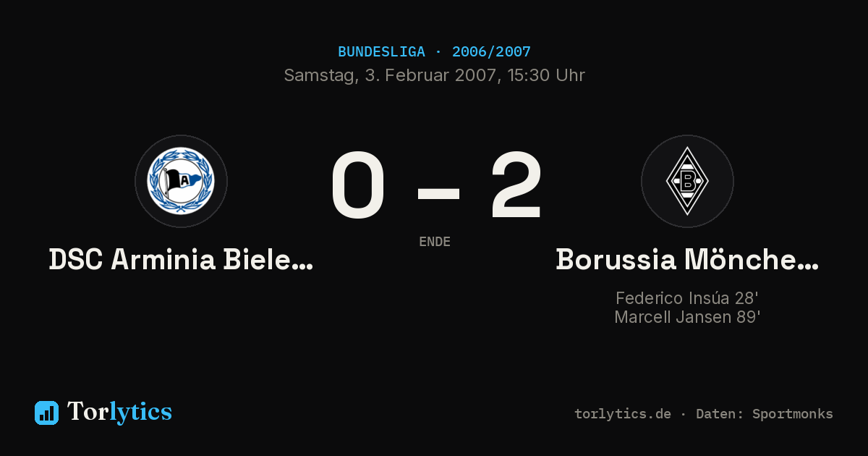
Task: Click the home score 0
Action: pyautogui.click(x=359, y=187)
